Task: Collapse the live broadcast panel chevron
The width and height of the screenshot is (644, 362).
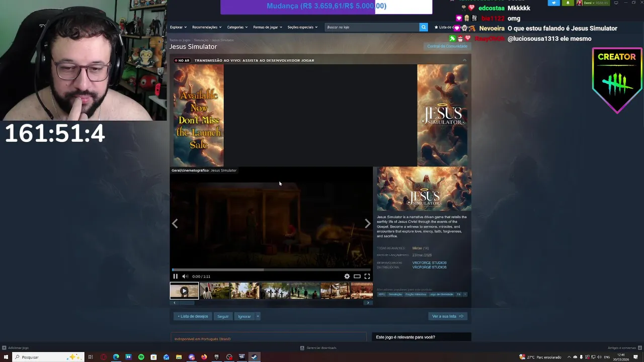Action: click(464, 60)
